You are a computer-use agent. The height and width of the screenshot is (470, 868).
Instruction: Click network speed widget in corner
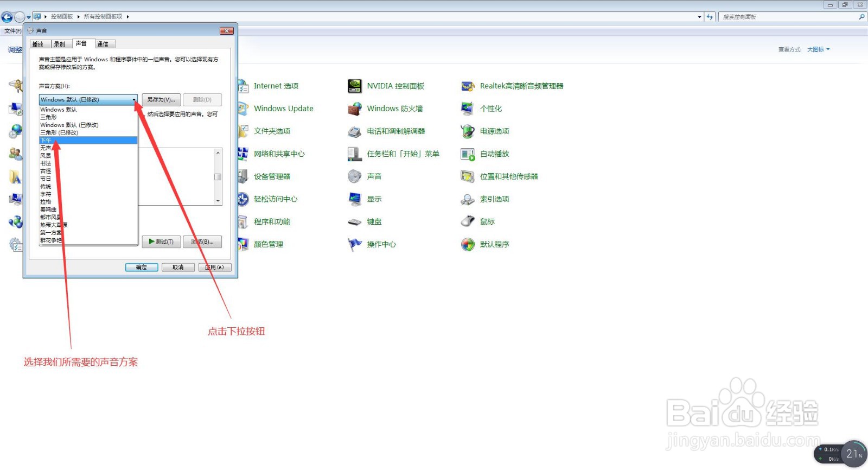[840, 454]
